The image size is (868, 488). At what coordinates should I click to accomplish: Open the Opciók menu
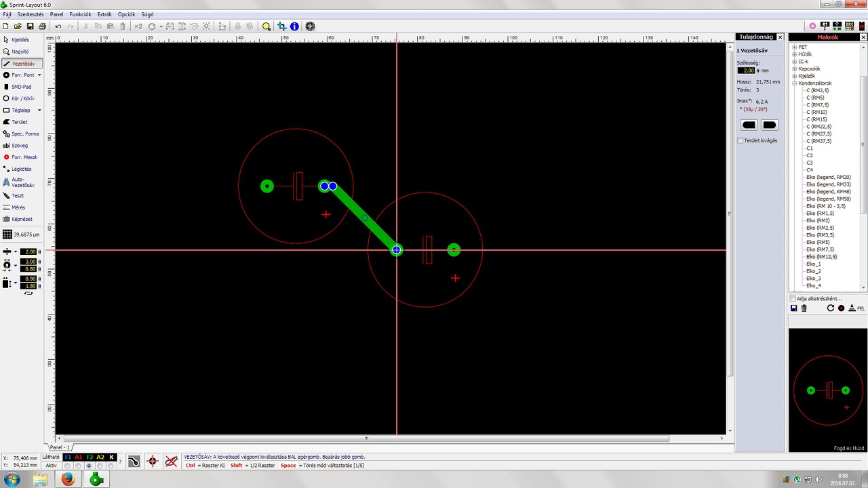click(126, 14)
